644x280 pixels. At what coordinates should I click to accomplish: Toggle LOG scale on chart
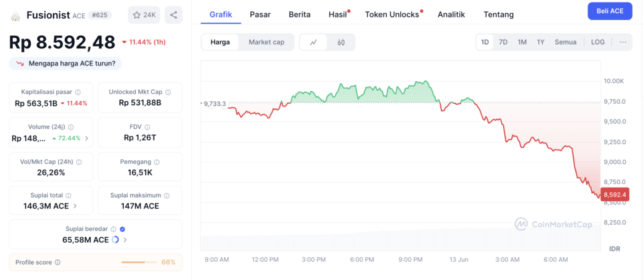coord(597,42)
